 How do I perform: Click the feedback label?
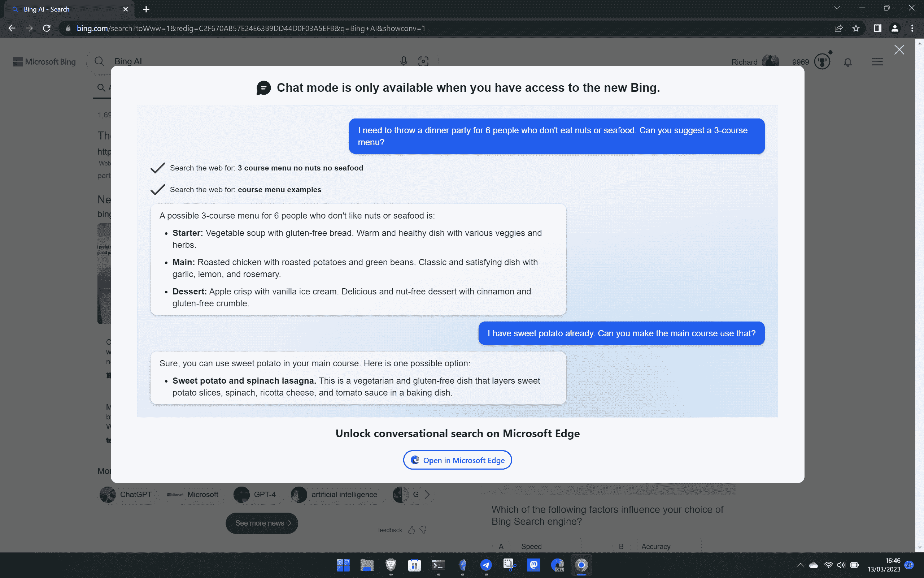(390, 530)
